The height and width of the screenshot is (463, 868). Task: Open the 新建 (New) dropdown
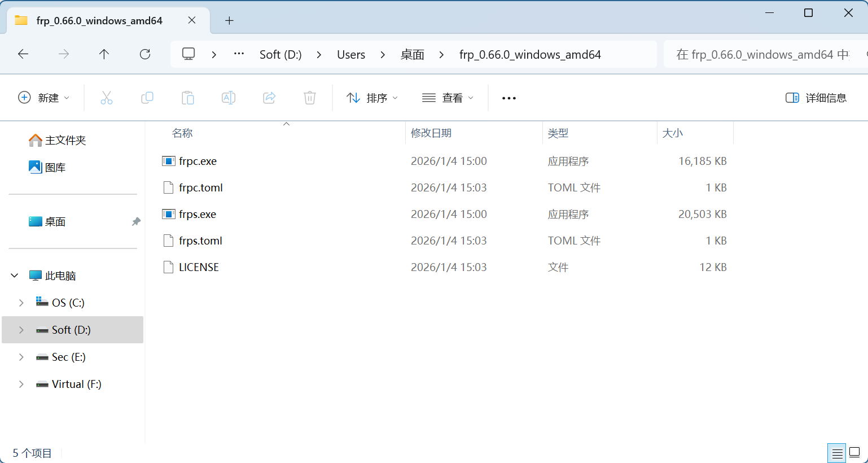(x=44, y=98)
